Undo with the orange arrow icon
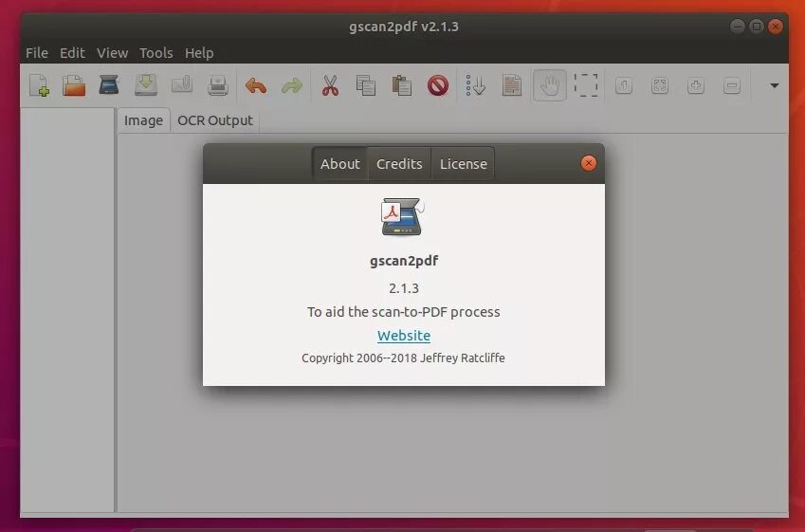 [x=256, y=85]
